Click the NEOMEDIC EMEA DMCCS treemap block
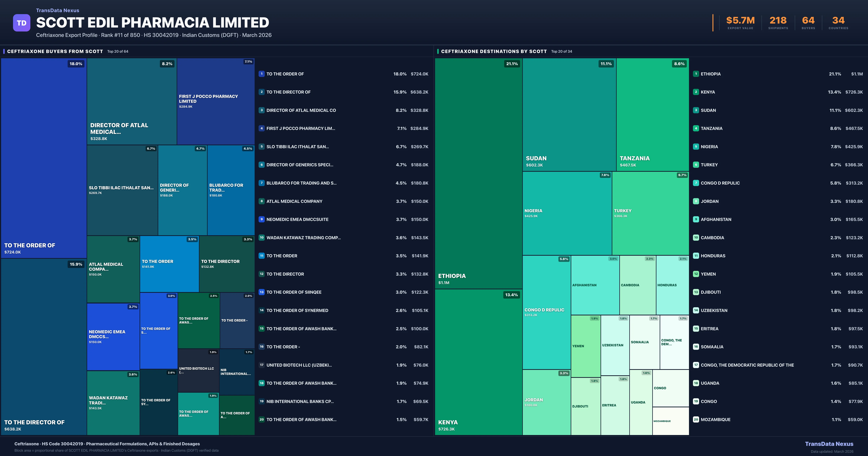868x456 pixels. tap(113, 337)
